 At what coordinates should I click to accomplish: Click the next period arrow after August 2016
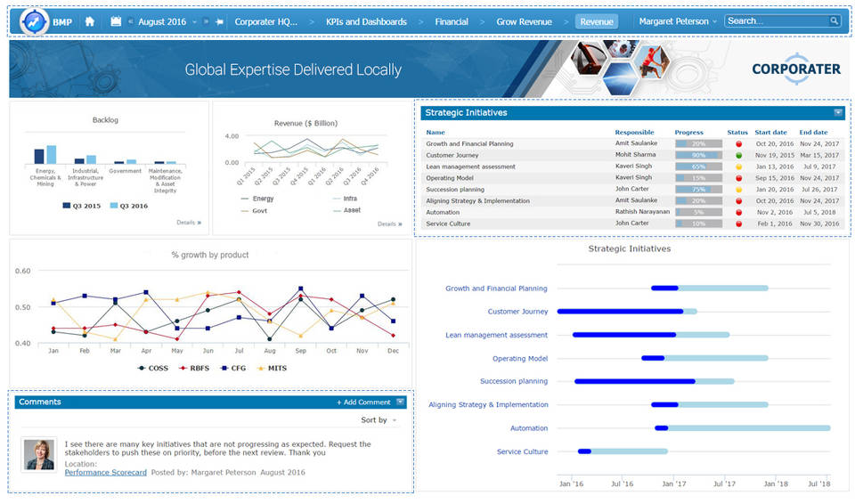[206, 21]
